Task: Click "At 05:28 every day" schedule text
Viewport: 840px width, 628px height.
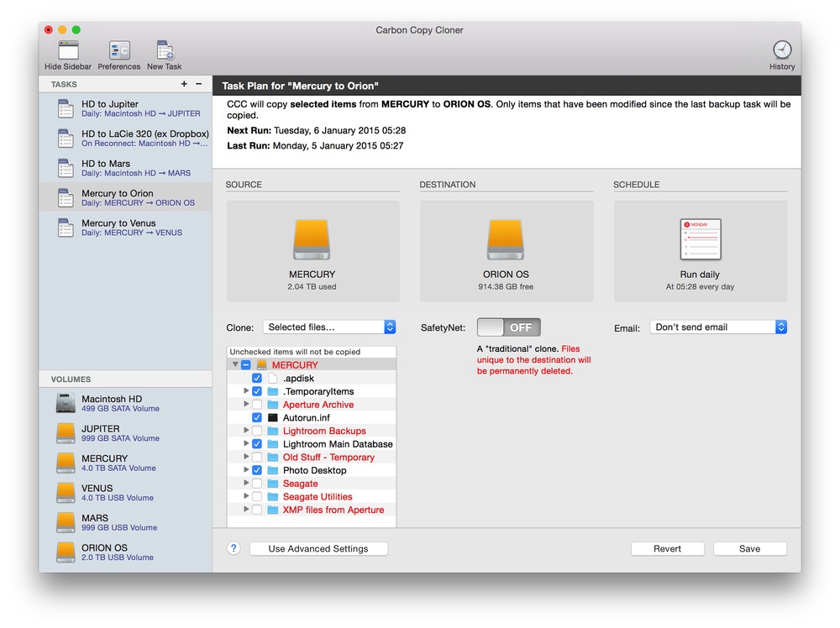Action: 701,287
